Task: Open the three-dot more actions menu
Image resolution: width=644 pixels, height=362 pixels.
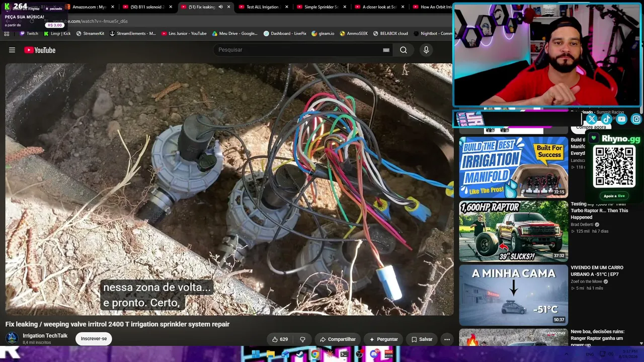Action: pyautogui.click(x=447, y=339)
